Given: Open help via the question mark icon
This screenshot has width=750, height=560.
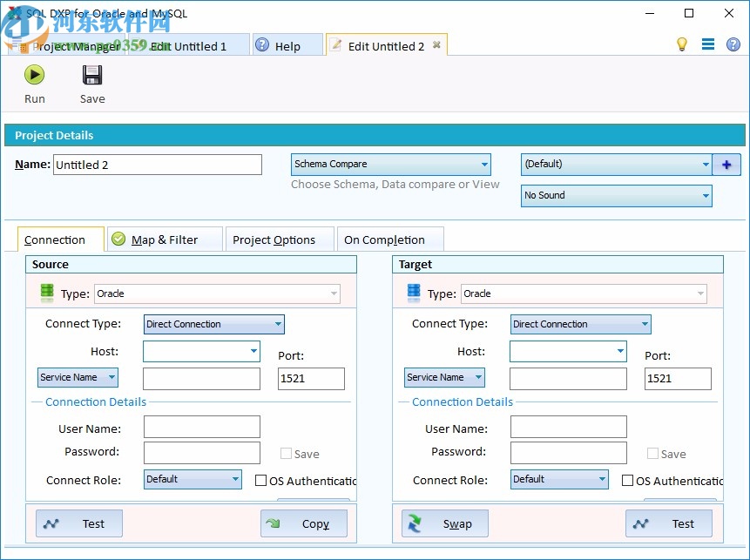Looking at the screenshot, I should click(x=733, y=44).
